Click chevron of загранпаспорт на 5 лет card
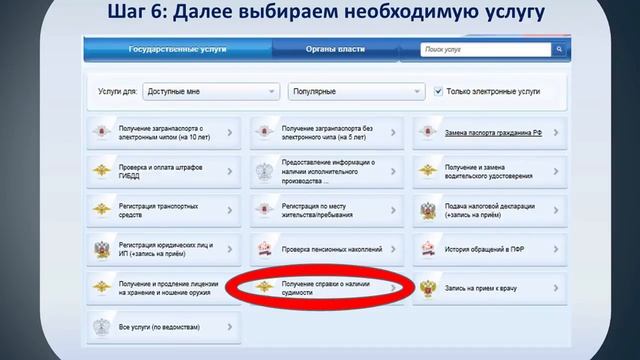This screenshot has height=360, width=640. tap(393, 133)
